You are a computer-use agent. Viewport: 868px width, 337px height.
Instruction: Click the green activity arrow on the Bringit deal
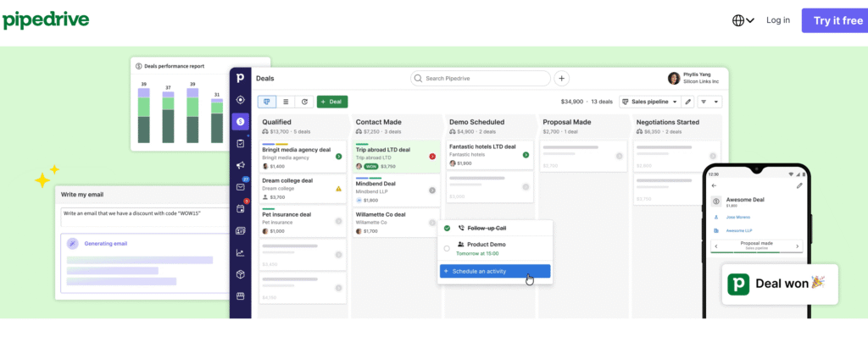[x=338, y=157]
